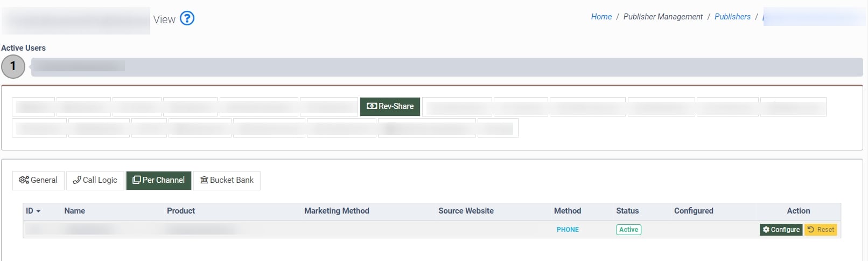This screenshot has width=868, height=261.
Task: Sort by ID column caret
Action: click(38, 211)
